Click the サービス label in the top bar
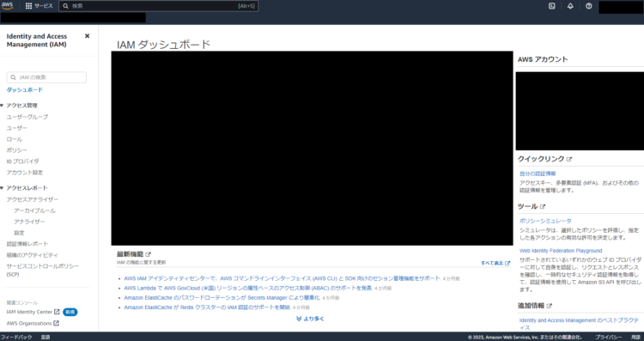This screenshot has width=644, height=341. tap(44, 6)
